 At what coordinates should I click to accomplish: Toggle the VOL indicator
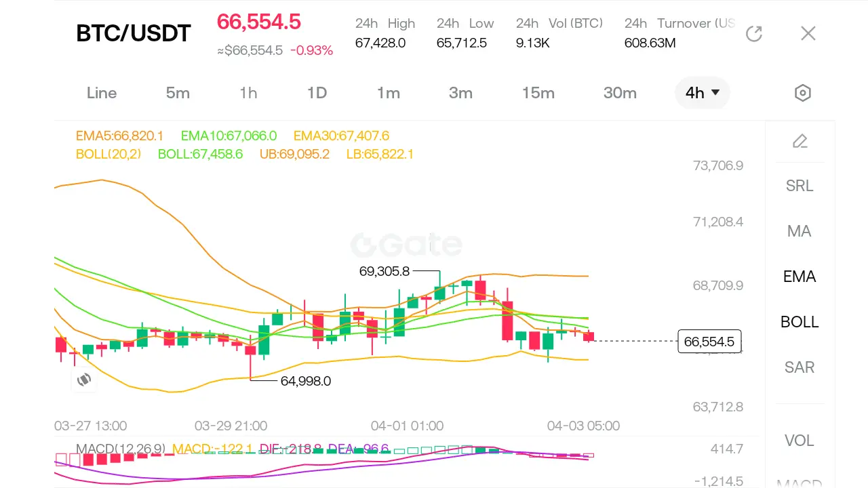pos(800,441)
